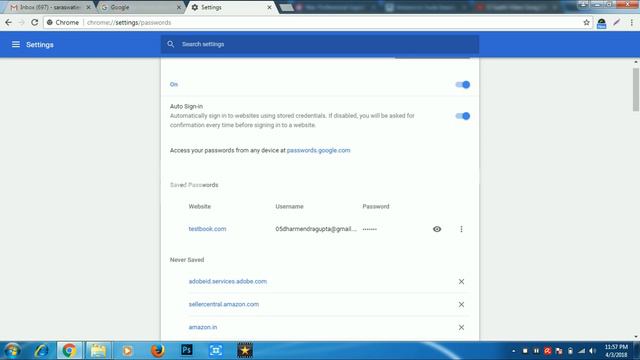Show the testbook.com password via eye icon
This screenshot has width=640, height=360.
(437, 229)
